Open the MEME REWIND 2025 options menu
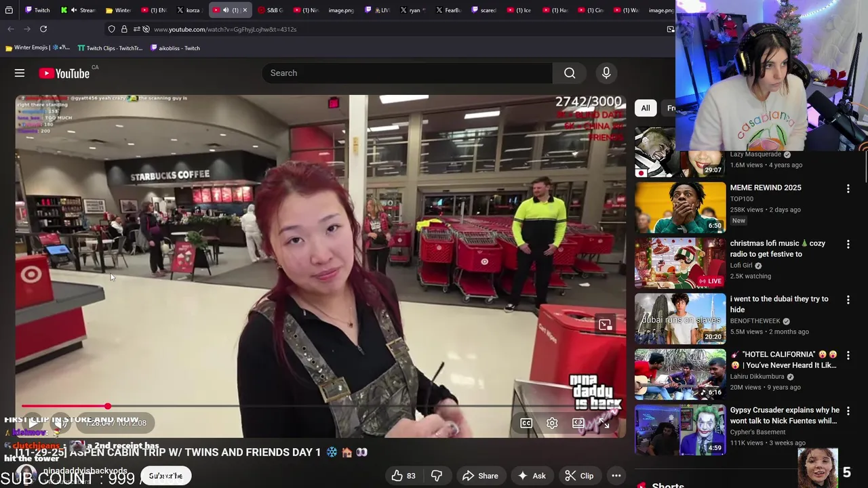 click(848, 188)
